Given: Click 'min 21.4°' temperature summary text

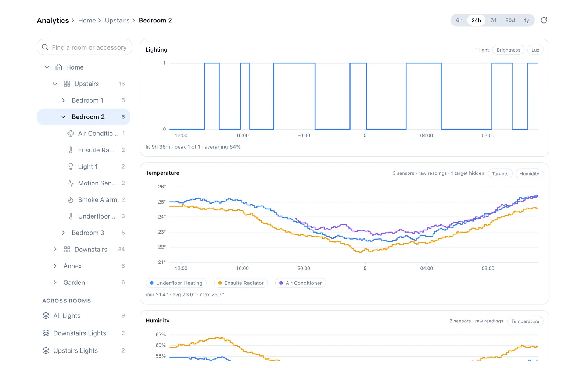Looking at the screenshot, I should coord(157,294).
